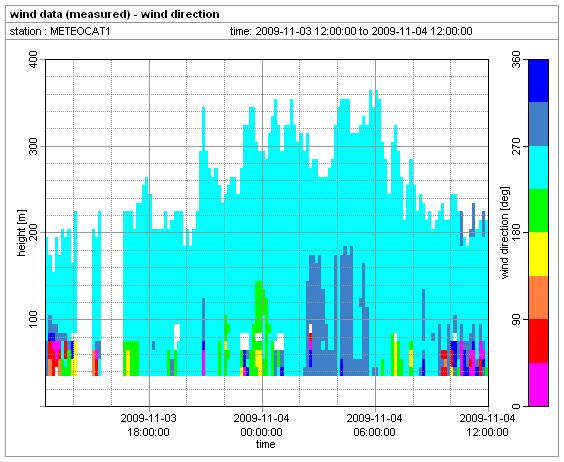Viewport: 564px width, 462px height.
Task: Click the '2009-11-04 06:00:00' time axis label
Action: [x=374, y=425]
